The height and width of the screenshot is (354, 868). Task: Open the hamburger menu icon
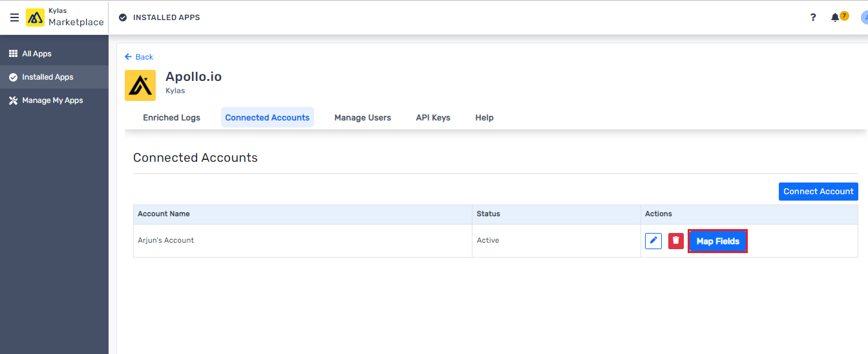click(14, 17)
